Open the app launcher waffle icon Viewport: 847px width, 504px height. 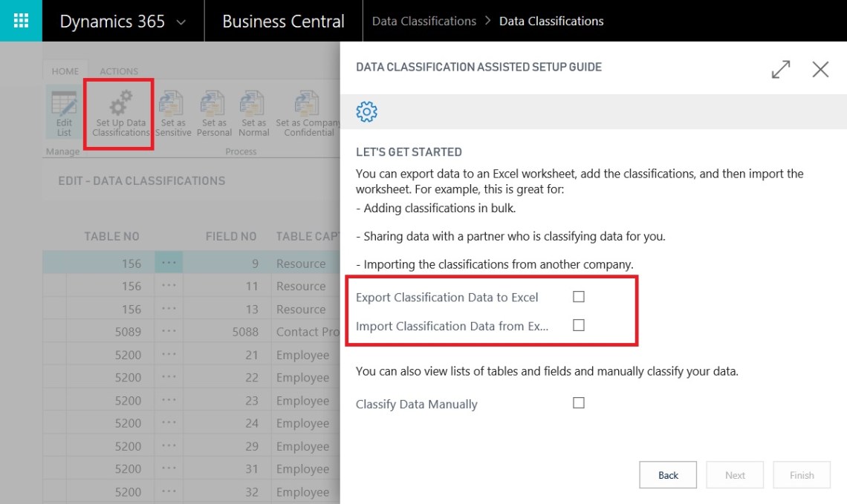21,21
